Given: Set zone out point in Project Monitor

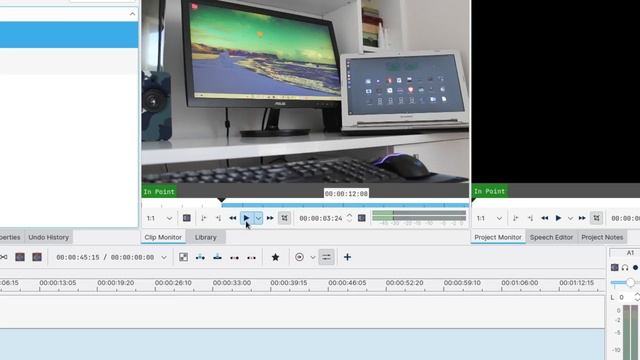Looking at the screenshot, I should click(530, 218).
